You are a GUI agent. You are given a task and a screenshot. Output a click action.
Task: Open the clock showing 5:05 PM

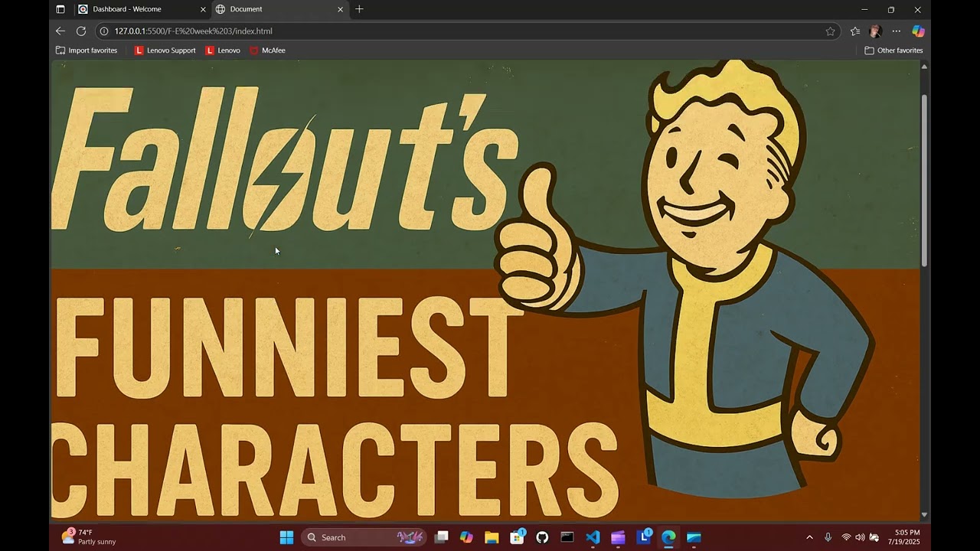pyautogui.click(x=904, y=537)
